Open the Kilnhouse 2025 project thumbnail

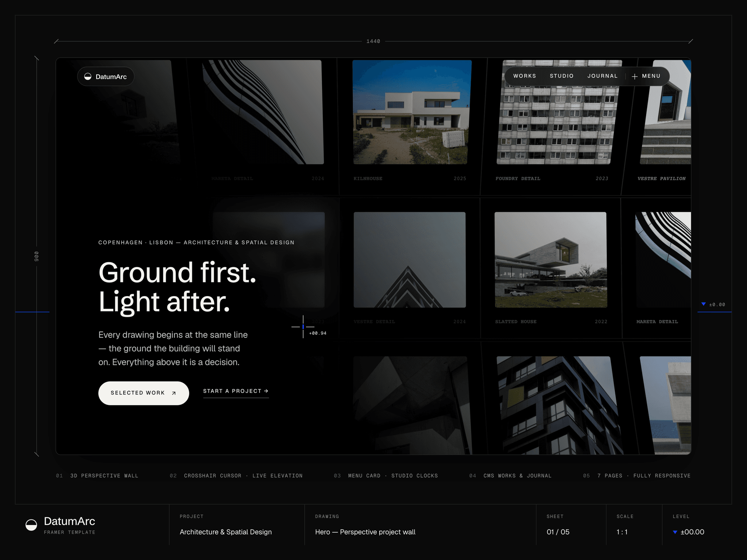coord(411,112)
